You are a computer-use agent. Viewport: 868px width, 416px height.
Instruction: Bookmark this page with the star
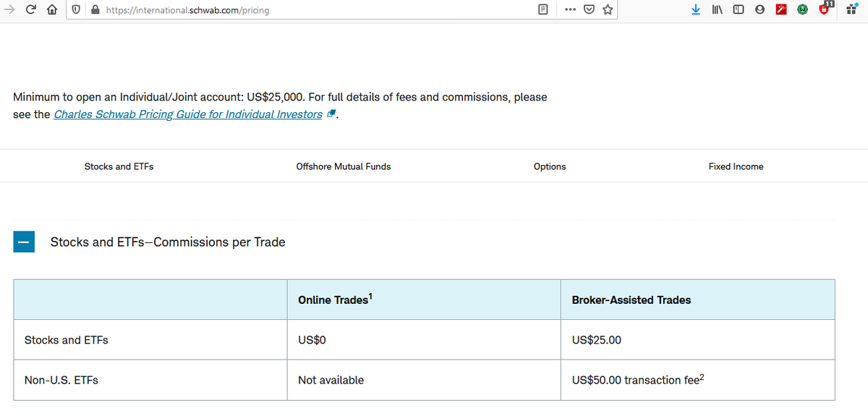click(608, 10)
